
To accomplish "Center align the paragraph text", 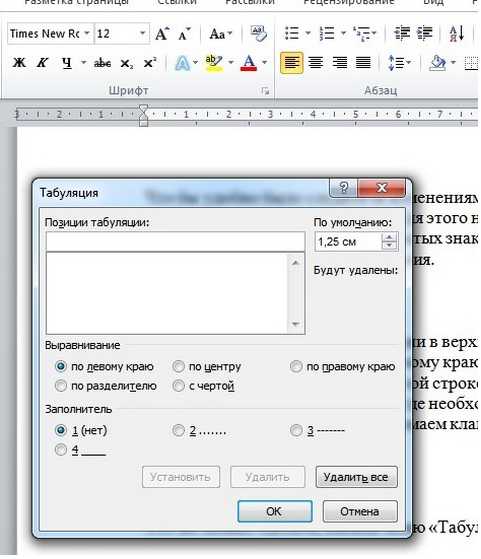I will pos(316,63).
